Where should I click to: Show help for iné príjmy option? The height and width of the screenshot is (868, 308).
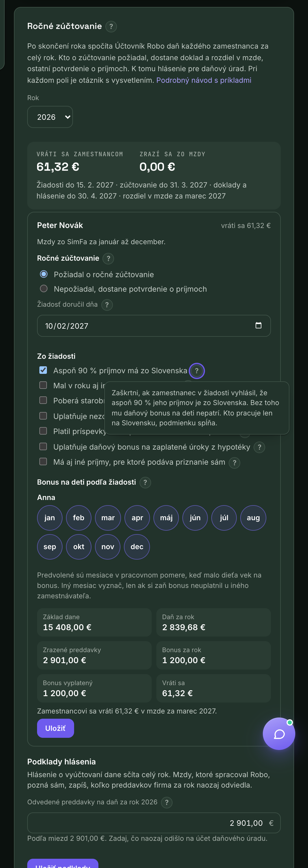coord(234,462)
